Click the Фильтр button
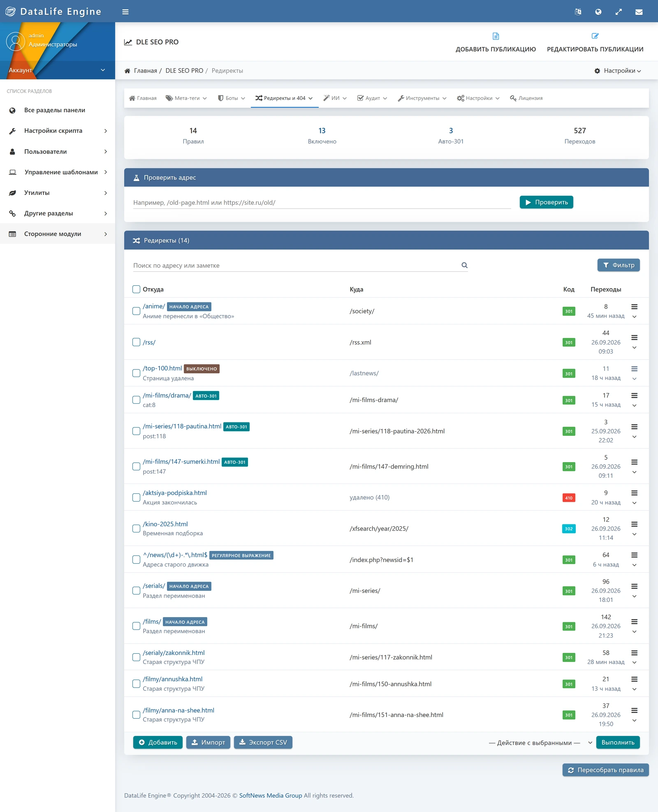This screenshot has height=812, width=658. [x=619, y=265]
